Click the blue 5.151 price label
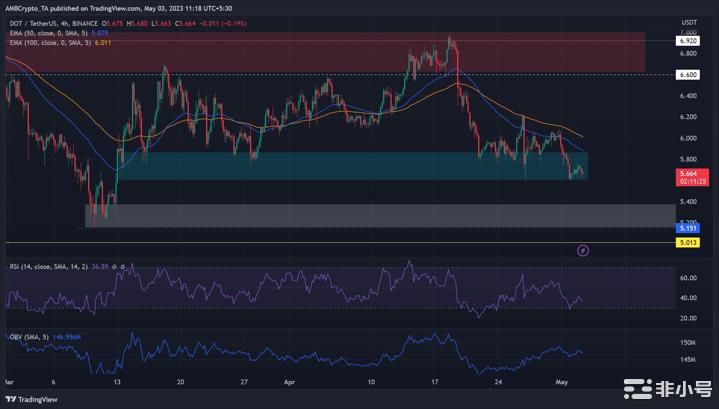 [691, 227]
